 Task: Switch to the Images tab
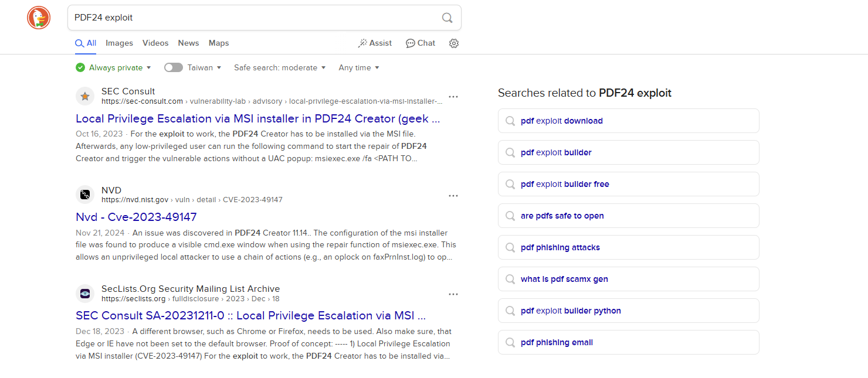coord(119,43)
